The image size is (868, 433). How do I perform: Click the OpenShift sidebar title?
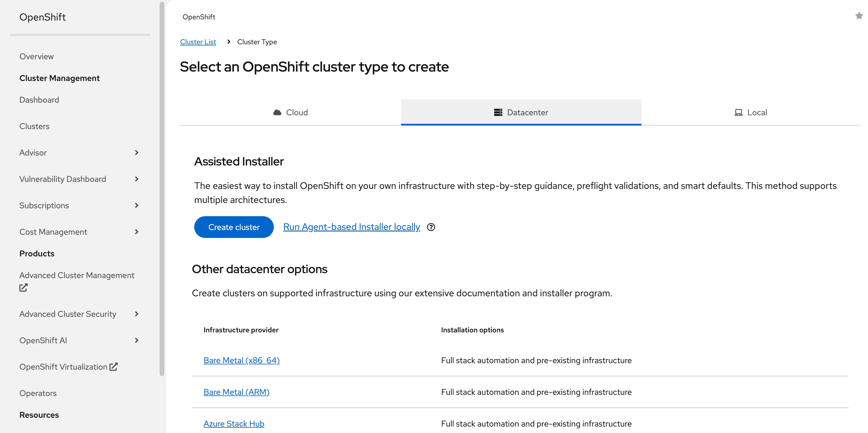43,17
